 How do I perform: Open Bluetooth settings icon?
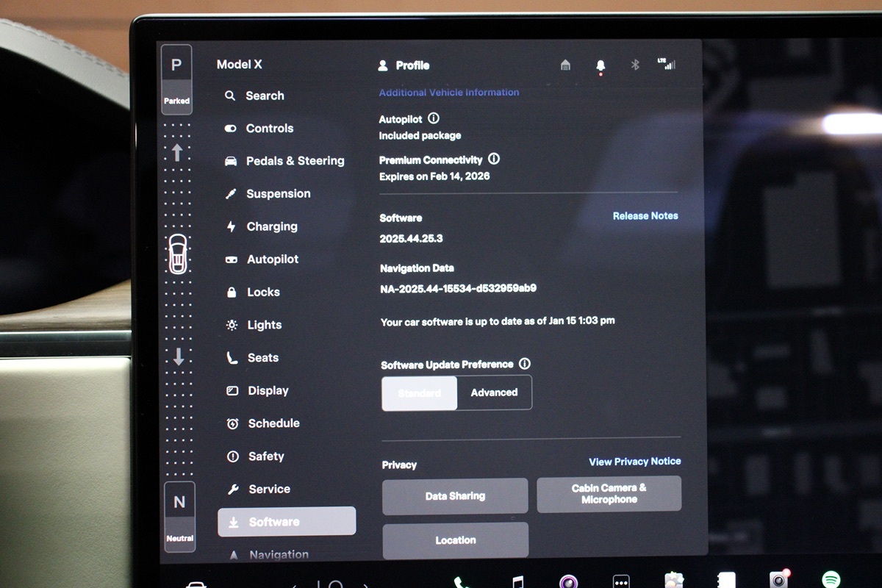(636, 65)
